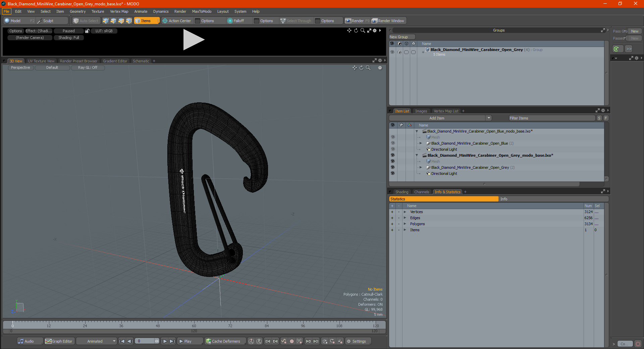Toggle Select Through Options checkbox
This screenshot has width=644, height=349.
click(318, 21)
